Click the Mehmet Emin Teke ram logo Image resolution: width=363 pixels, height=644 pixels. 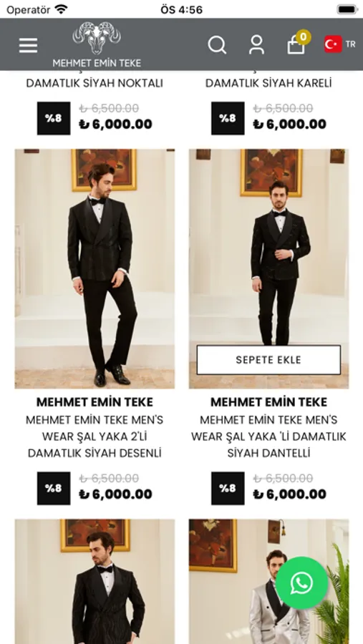click(97, 44)
